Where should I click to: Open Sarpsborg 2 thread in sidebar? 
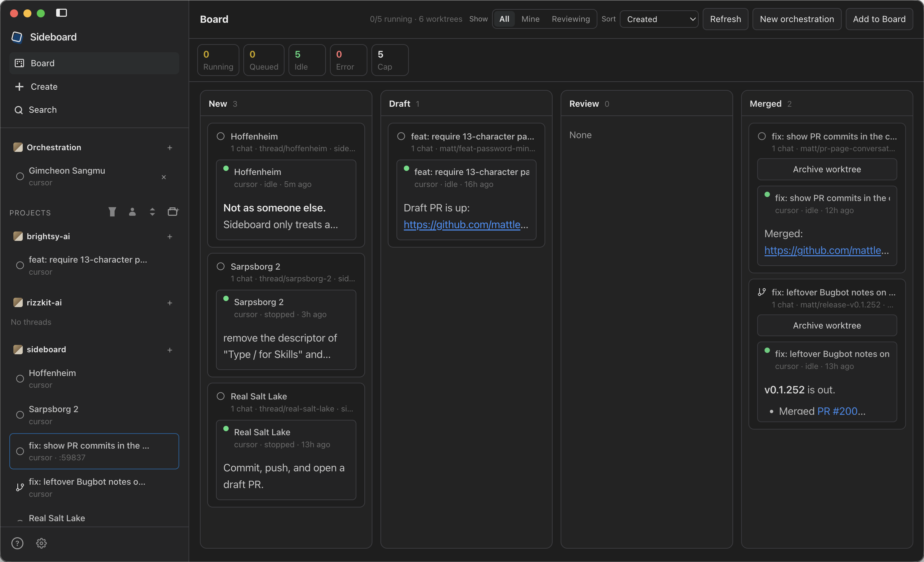pyautogui.click(x=94, y=415)
